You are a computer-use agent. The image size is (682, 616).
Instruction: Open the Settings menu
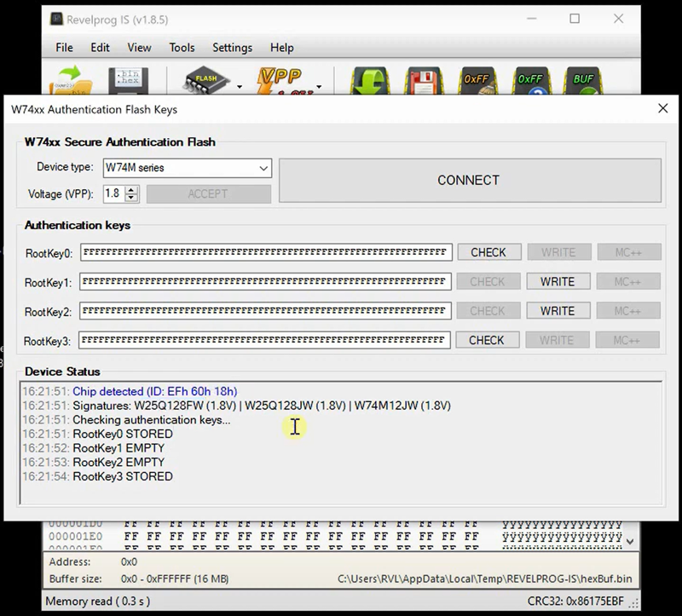coord(232,48)
